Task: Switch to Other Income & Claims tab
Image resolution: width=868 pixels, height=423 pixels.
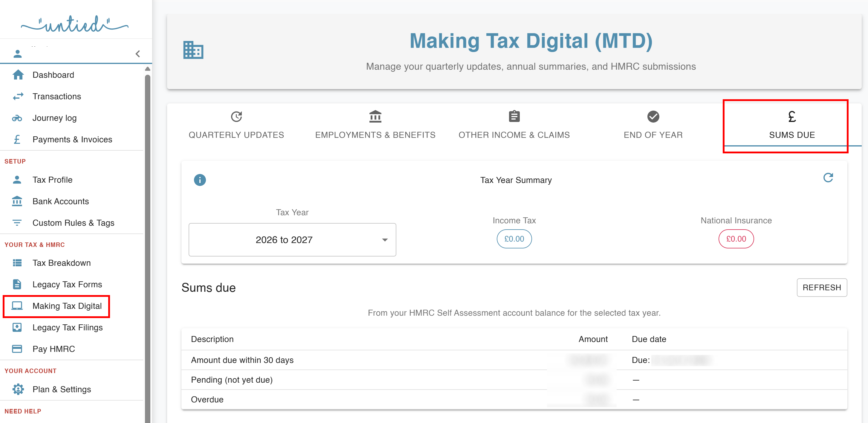Action: (514, 125)
